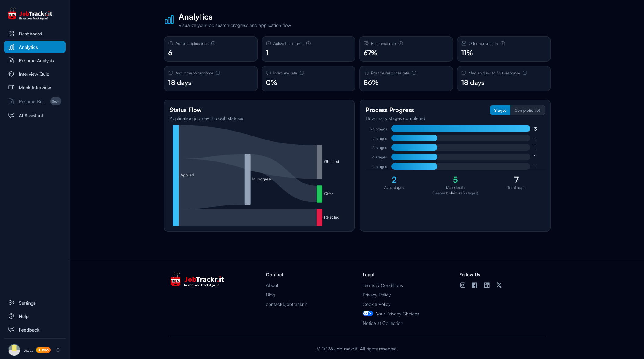Image resolution: width=644 pixels, height=359 pixels.
Task: Expand the user account menu chevrons
Action: click(58, 350)
